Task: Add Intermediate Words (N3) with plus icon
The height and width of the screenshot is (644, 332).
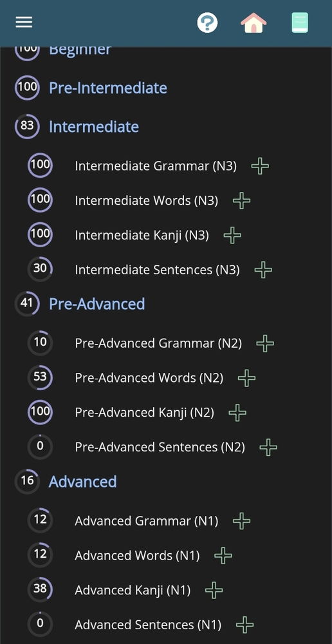Action: (242, 201)
